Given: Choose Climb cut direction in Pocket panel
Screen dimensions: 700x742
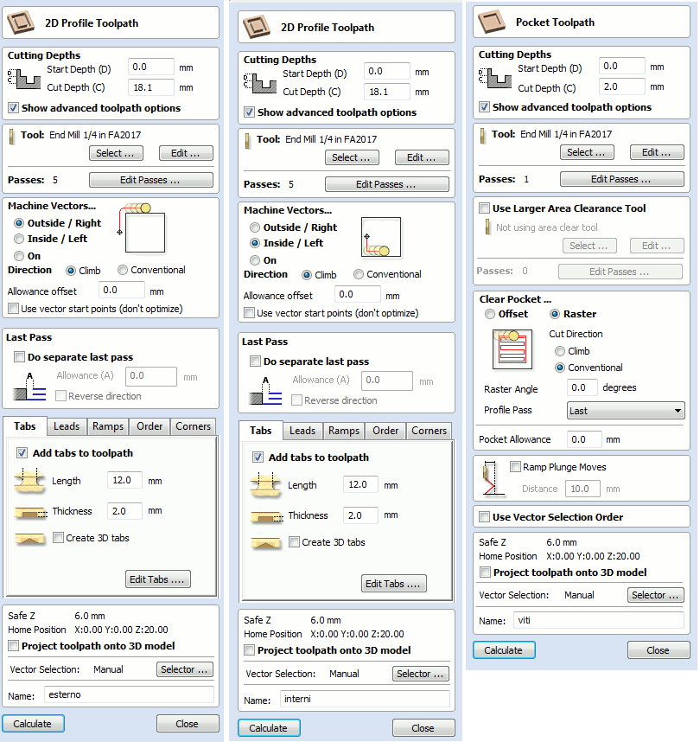Looking at the screenshot, I should pyautogui.click(x=560, y=351).
